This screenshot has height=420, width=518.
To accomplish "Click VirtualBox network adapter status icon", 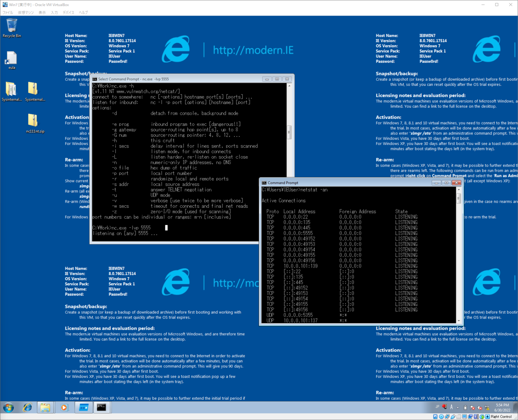I will [x=447, y=417].
